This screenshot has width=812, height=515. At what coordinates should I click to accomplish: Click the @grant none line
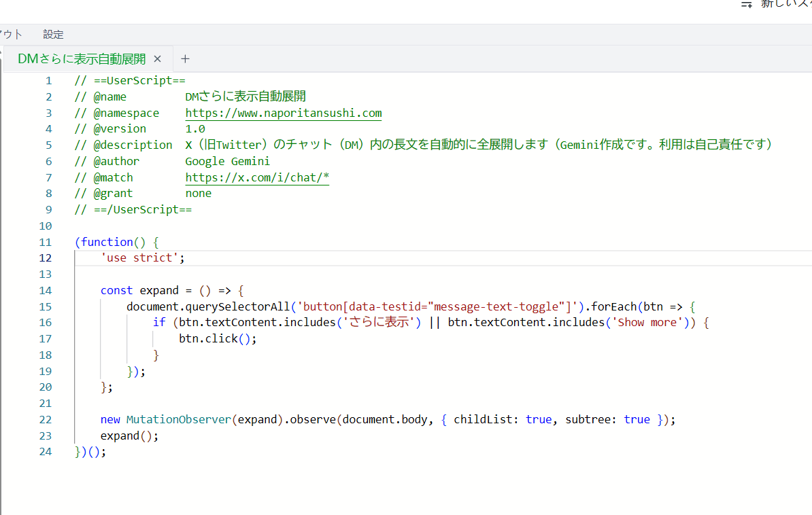(198, 193)
